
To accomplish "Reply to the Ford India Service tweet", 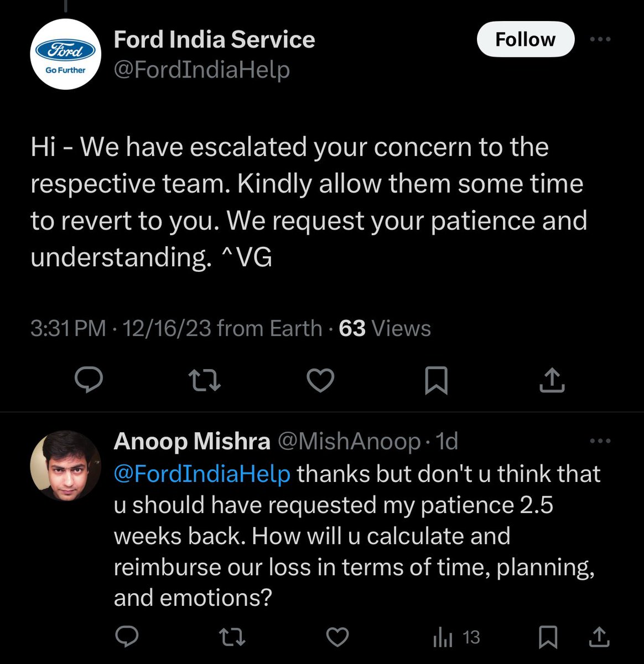I will pyautogui.click(x=89, y=381).
